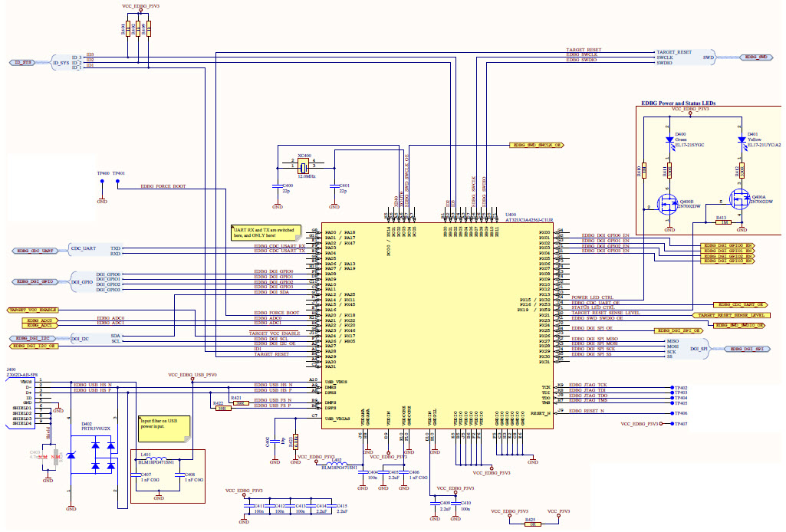Select the D401 yellow LED symbol
This screenshot has width=786, height=532.
coord(742,140)
